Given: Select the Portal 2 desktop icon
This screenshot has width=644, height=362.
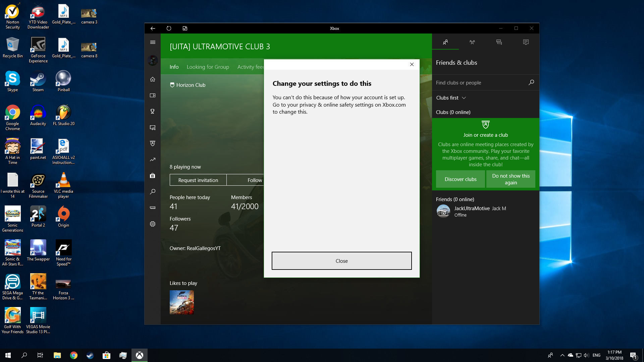Looking at the screenshot, I should [38, 217].
